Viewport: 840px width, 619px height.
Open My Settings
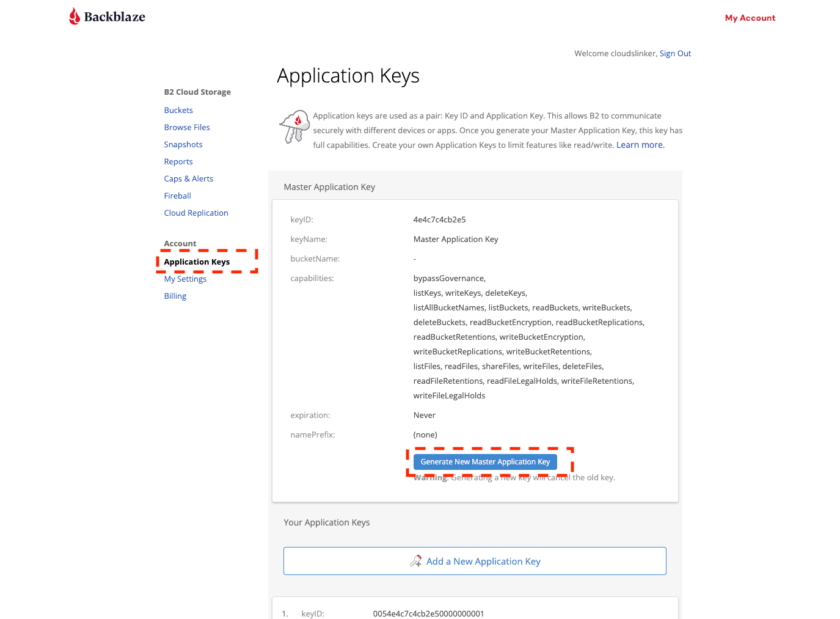185,279
